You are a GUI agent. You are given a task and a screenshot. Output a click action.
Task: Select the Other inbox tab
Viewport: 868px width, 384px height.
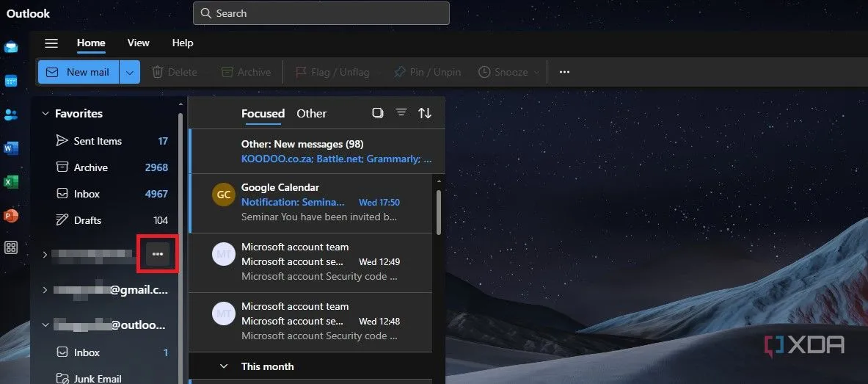(x=312, y=114)
